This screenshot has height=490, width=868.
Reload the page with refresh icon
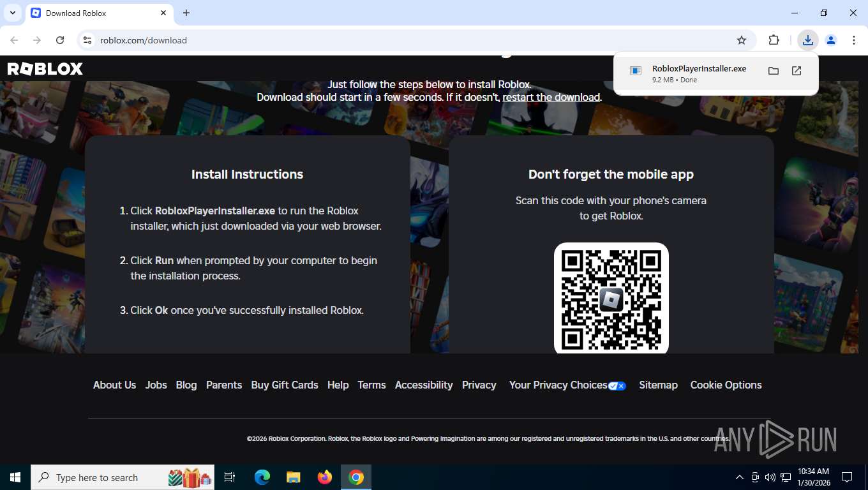click(60, 40)
